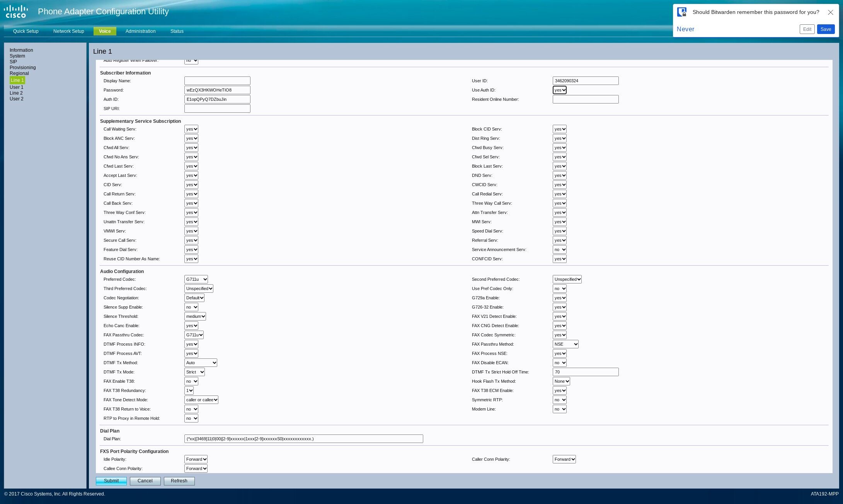Click the Bitwarden shield icon
The image size is (843, 504).
tap(682, 12)
